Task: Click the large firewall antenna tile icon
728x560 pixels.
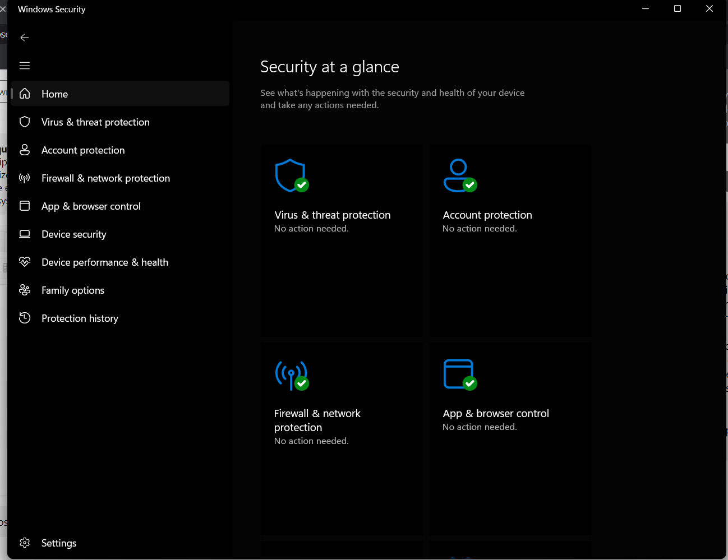Action: (292, 375)
